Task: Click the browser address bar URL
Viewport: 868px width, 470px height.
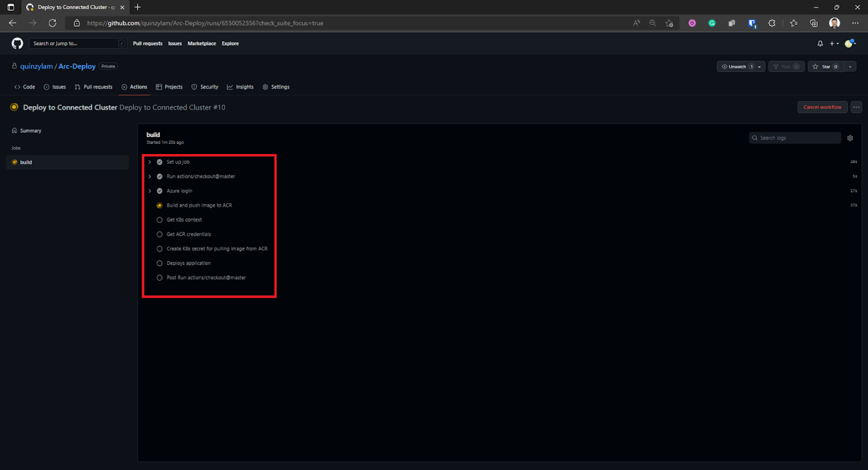Action: [205, 23]
